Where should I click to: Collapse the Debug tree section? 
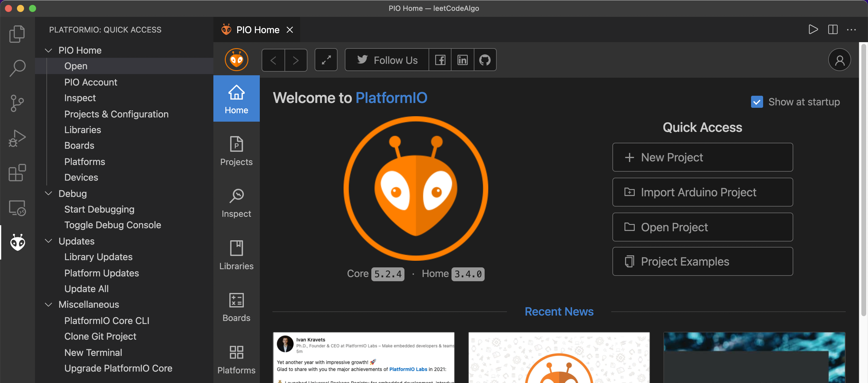tap(49, 194)
